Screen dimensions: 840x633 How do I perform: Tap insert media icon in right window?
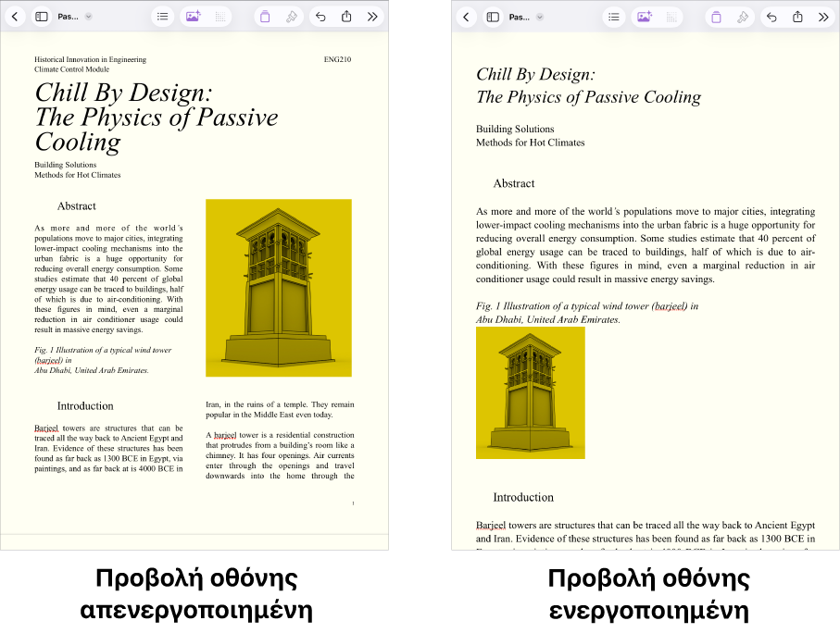click(x=644, y=17)
